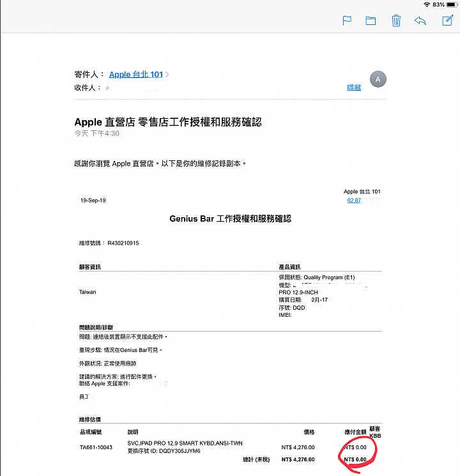Select Quality Program (E1) warranty text
Screen dimensions: 460x476
329,277
